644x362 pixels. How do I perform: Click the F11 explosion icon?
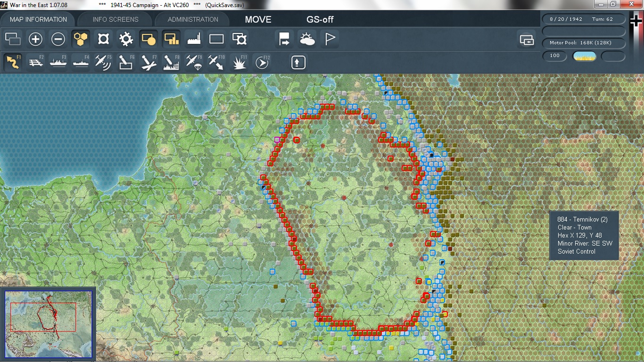(x=239, y=62)
